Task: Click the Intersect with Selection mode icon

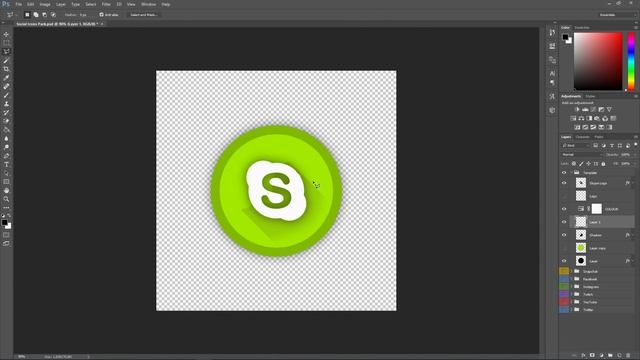Action: (53, 15)
